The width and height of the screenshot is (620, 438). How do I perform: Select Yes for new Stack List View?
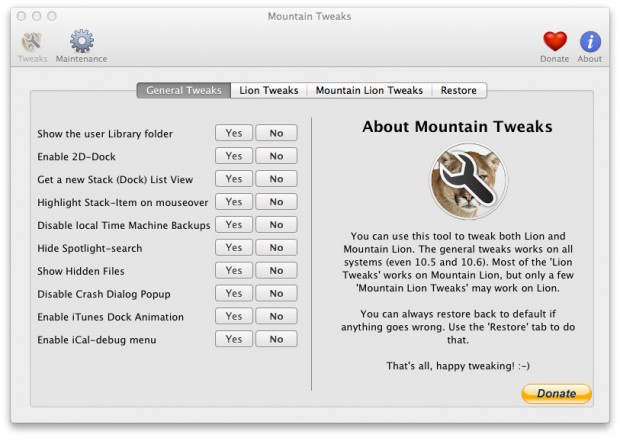pos(234,179)
